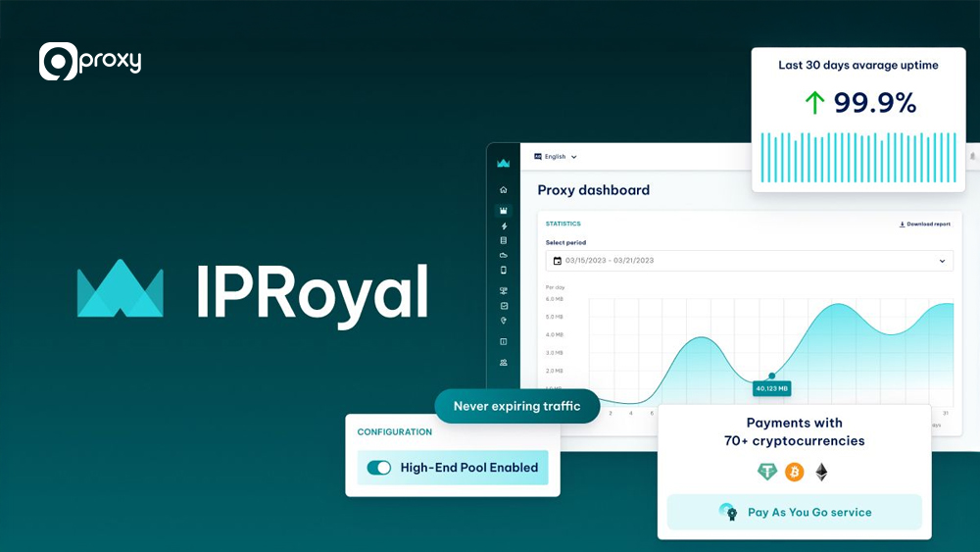Viewport: 980px width, 552px height.
Task: Click the 40.123 MB chart data point
Action: point(772,376)
